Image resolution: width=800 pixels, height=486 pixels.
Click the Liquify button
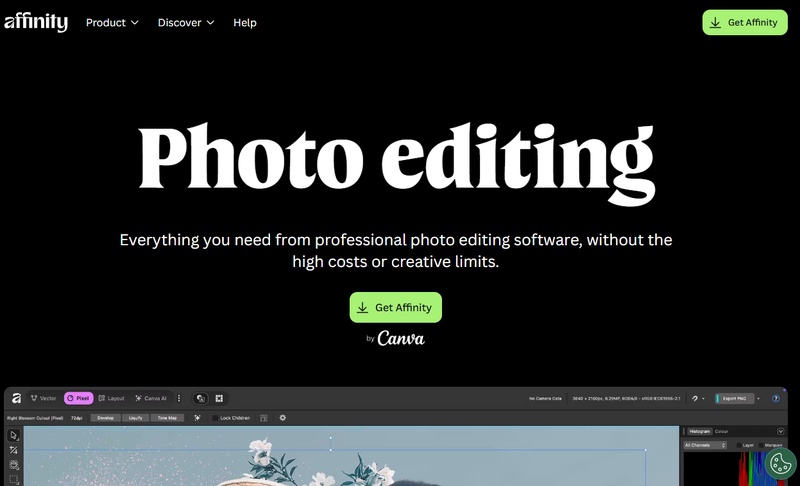(x=136, y=418)
